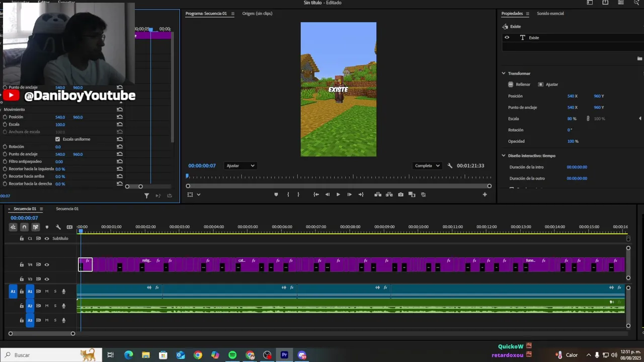Mute the A1 audio track
644x362 pixels.
[47, 291]
